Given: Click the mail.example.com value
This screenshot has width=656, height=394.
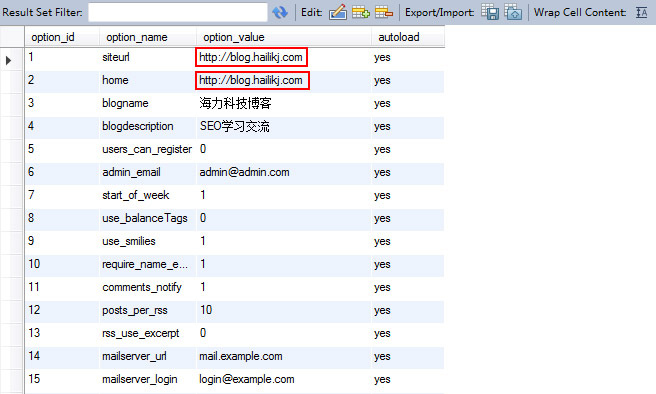Looking at the screenshot, I should click(x=241, y=356).
